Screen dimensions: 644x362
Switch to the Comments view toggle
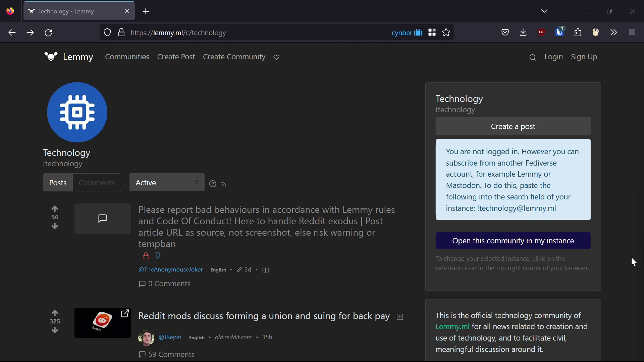[97, 183]
